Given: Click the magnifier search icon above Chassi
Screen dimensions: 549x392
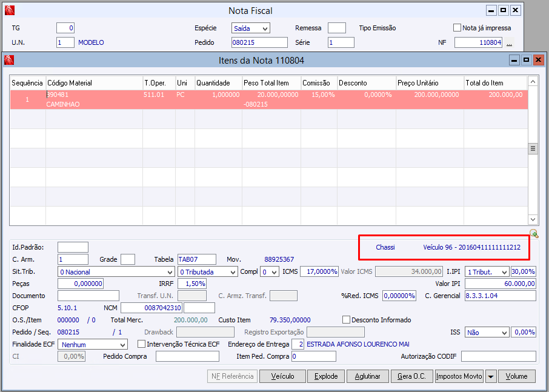Looking at the screenshot, I should 534,234.
